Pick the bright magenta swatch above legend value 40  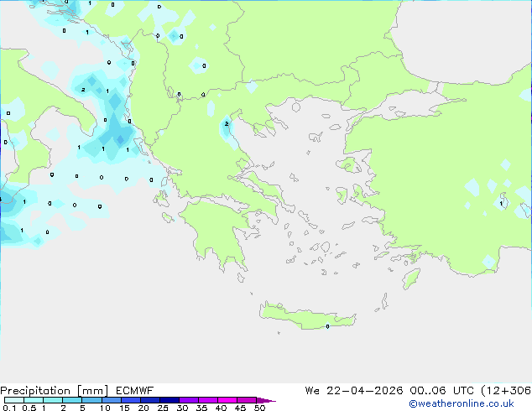pos(227,400)
